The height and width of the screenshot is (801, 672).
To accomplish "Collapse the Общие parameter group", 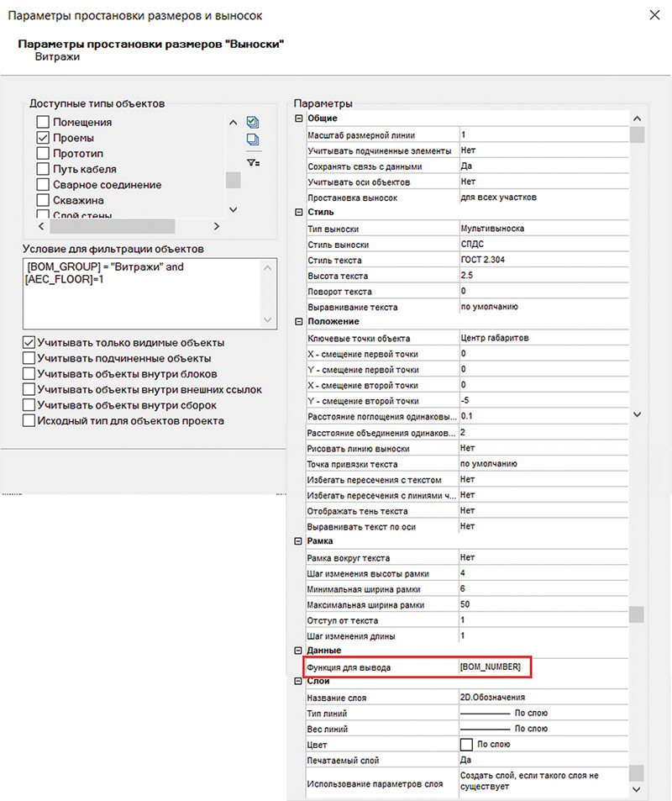I will click(x=298, y=119).
